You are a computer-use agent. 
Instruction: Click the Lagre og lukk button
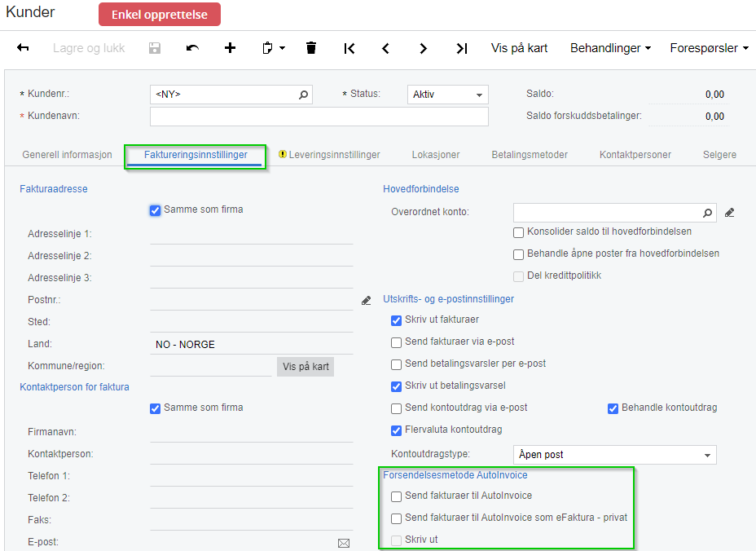(x=89, y=48)
